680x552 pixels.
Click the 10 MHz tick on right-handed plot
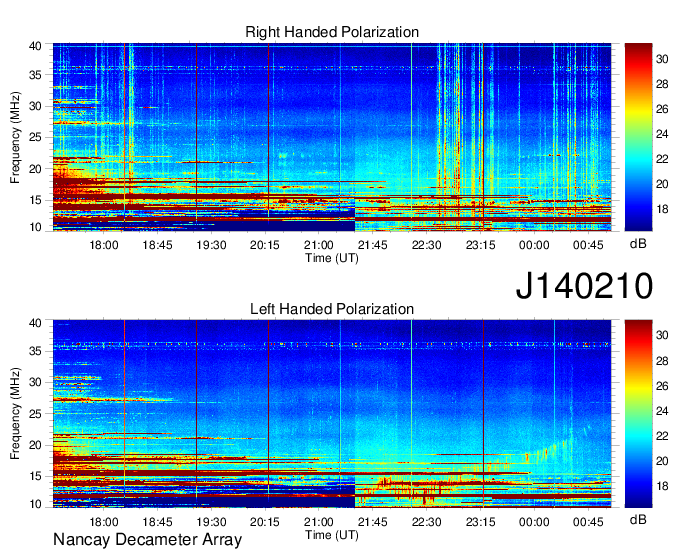[35, 227]
